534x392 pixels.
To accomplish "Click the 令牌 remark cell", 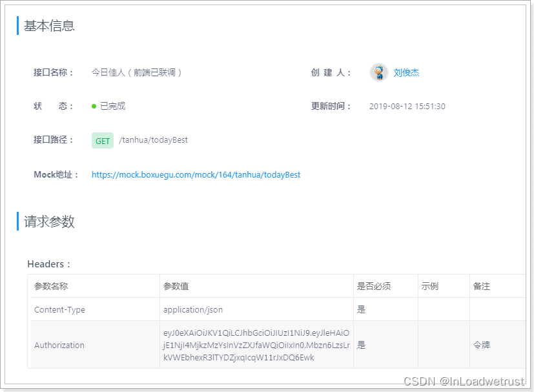I will [x=482, y=345].
